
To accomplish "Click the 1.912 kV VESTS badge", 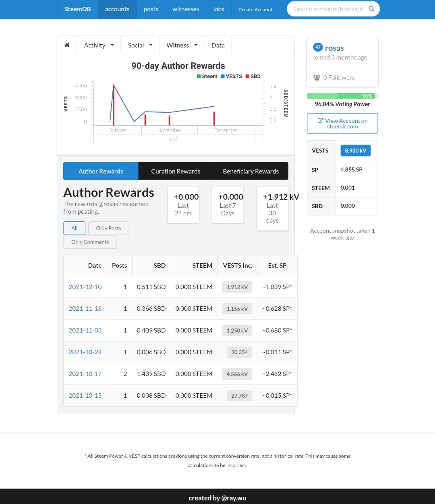I will [237, 287].
